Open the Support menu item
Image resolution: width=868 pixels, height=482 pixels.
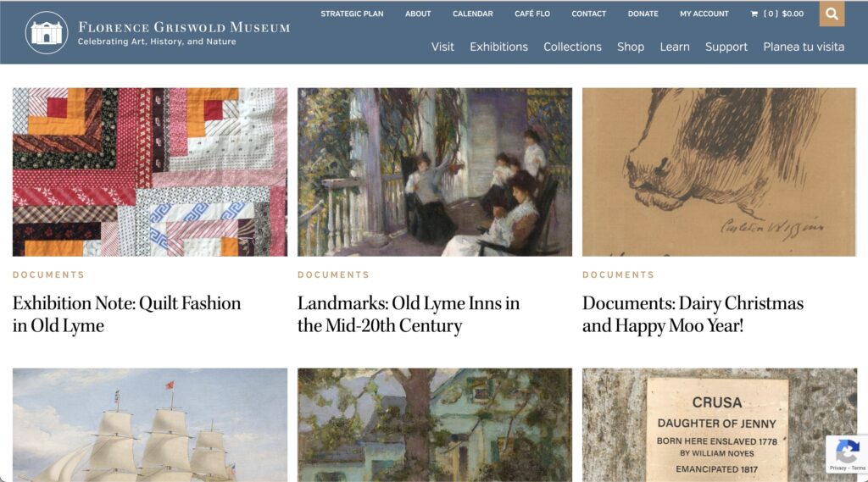[x=726, y=47]
